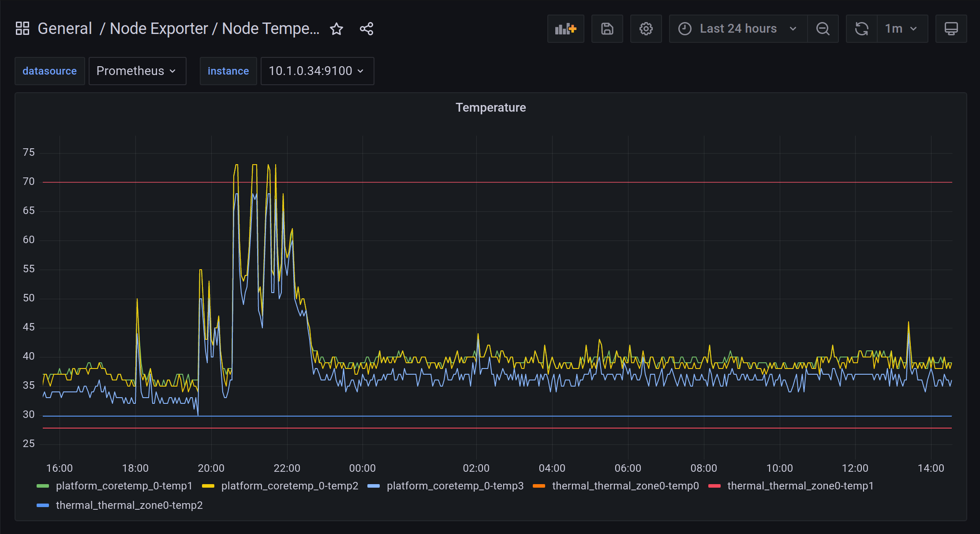Go to General folder breadcrumb
The width and height of the screenshot is (980, 534).
tap(65, 29)
